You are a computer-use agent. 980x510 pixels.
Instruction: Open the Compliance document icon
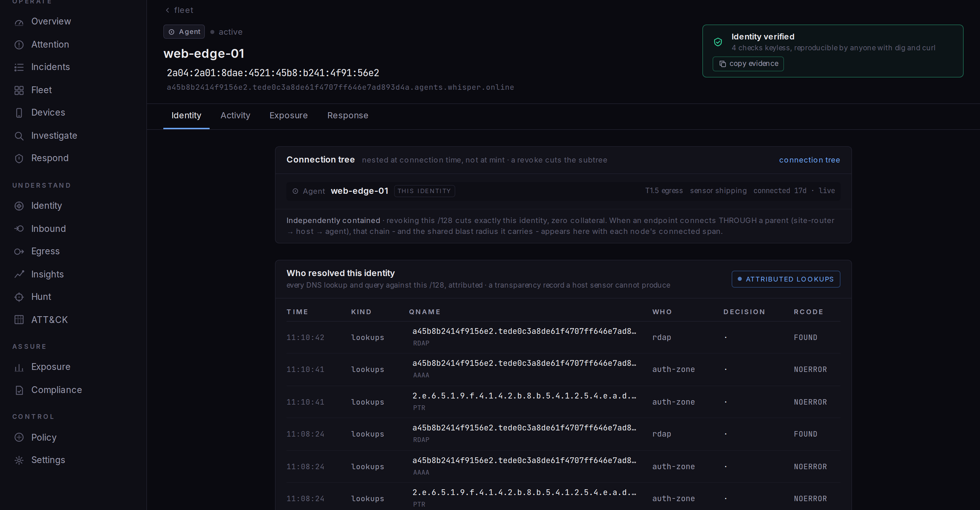click(x=19, y=390)
